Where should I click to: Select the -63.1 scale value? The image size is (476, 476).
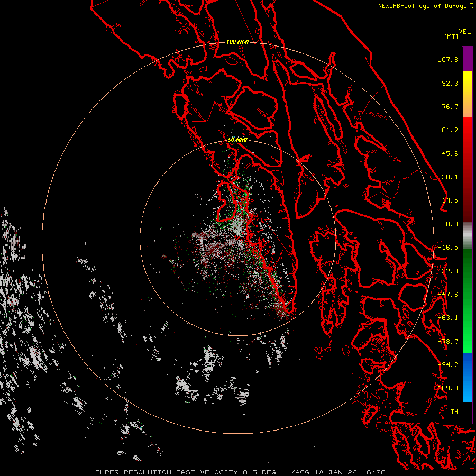point(448,318)
